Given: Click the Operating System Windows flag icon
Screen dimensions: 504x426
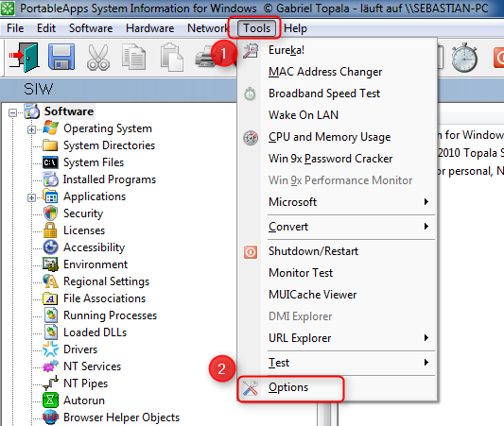Looking at the screenshot, I should (50, 128).
